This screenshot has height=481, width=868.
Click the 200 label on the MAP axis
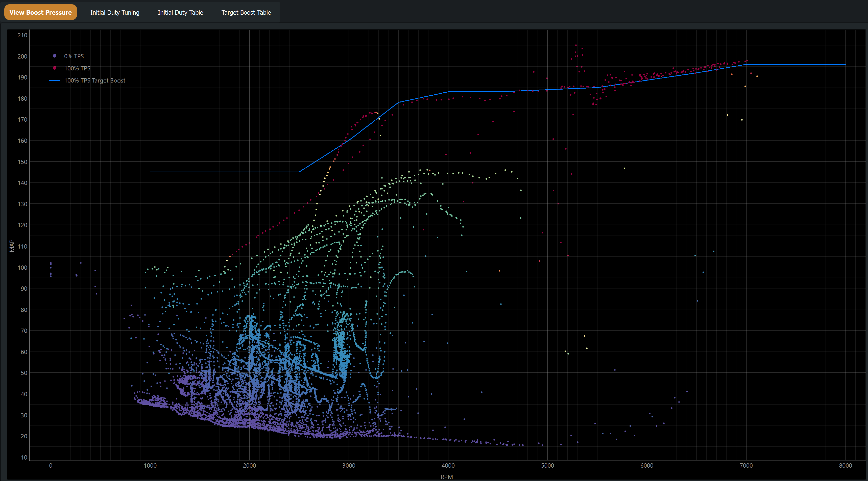22,56
